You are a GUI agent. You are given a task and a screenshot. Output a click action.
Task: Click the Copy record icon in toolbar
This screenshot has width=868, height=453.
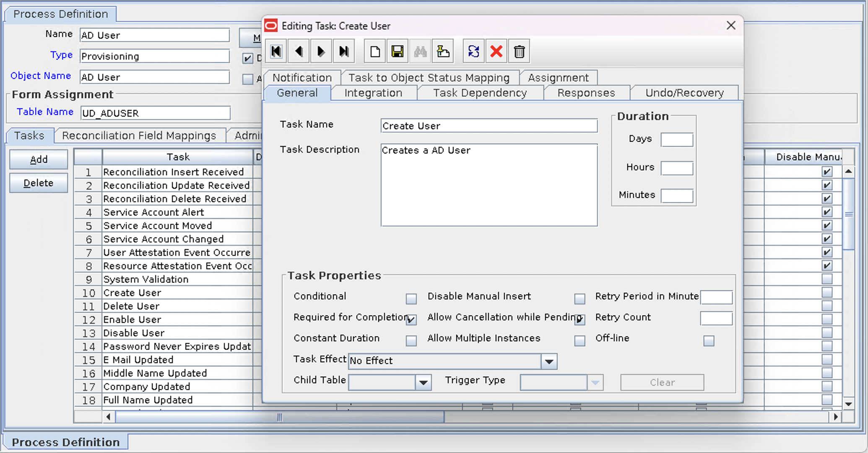point(443,52)
